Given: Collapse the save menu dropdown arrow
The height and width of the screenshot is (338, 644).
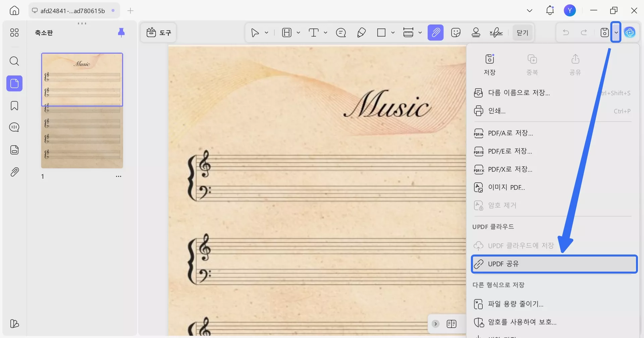Looking at the screenshot, I should click(616, 33).
